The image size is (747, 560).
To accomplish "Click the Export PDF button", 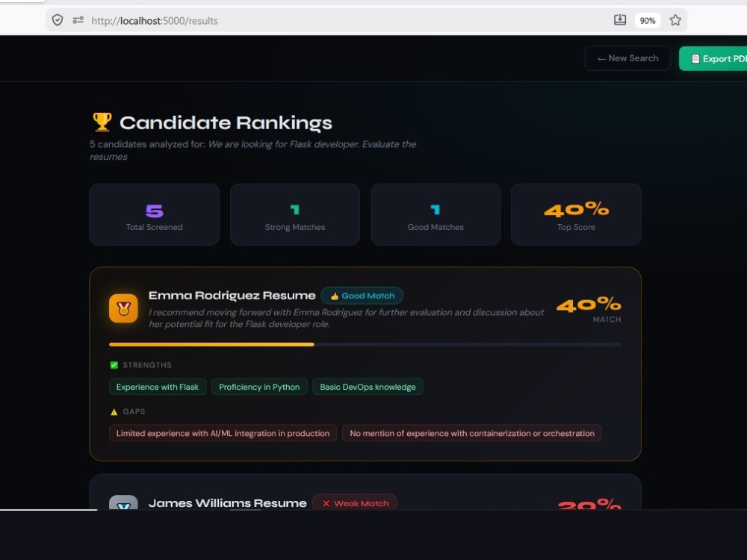I will tap(713, 58).
